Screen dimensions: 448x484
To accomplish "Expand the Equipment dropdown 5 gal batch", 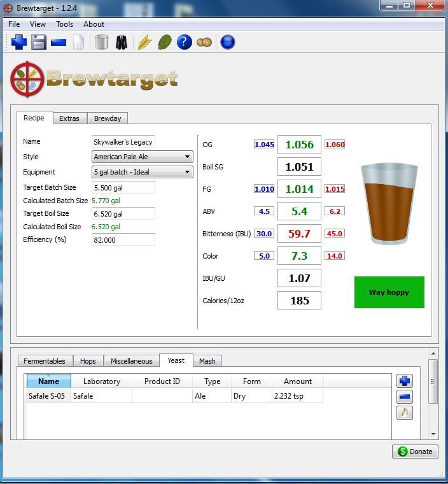I will coord(143,172).
